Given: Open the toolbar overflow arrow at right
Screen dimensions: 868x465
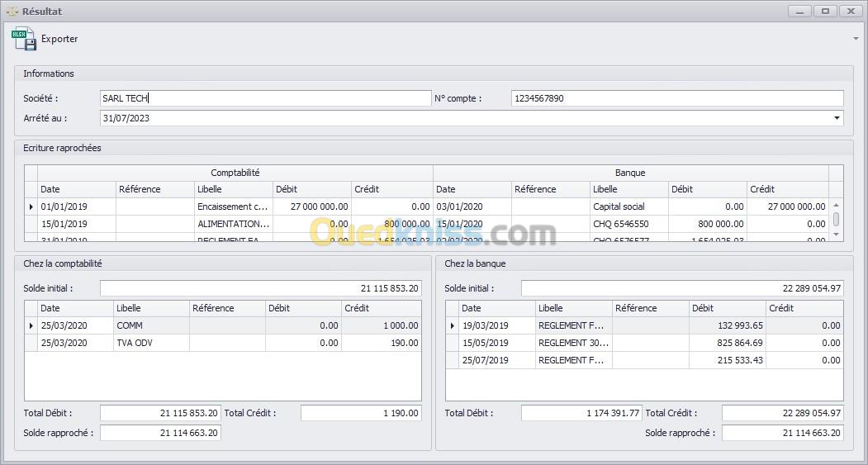Looking at the screenshot, I should (x=856, y=39).
